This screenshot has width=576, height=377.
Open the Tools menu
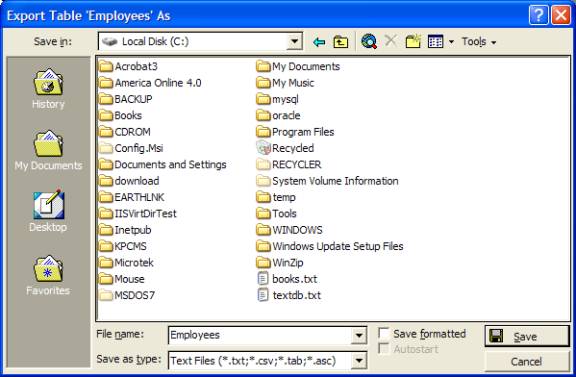click(x=479, y=42)
